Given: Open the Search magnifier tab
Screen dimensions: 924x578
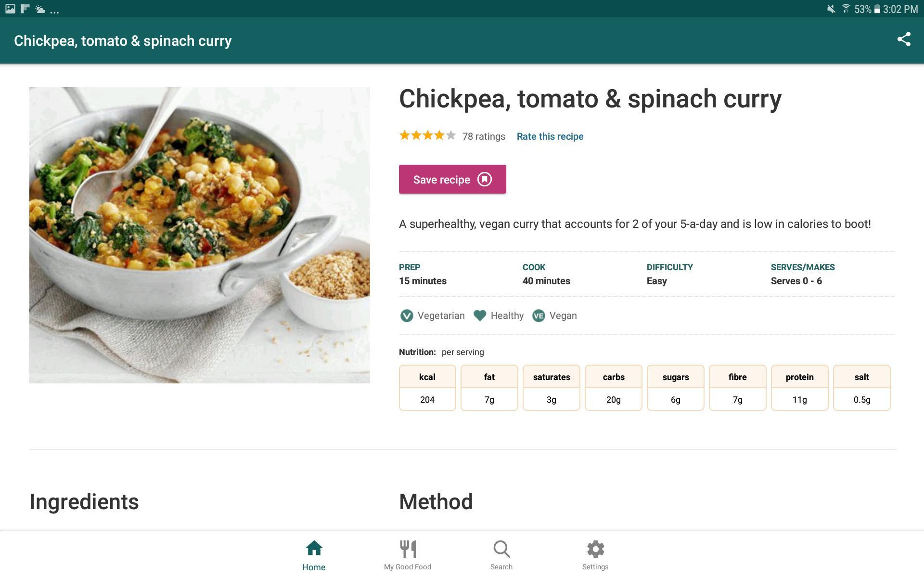Looking at the screenshot, I should pos(501,555).
